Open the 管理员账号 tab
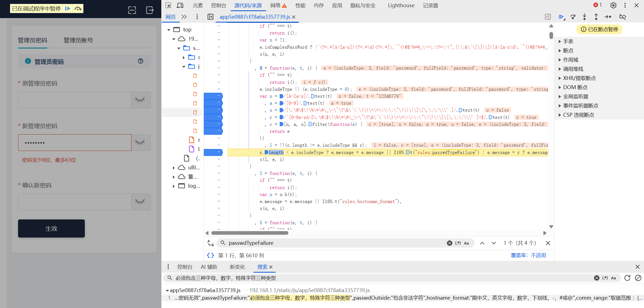644x308 pixels. [78, 40]
